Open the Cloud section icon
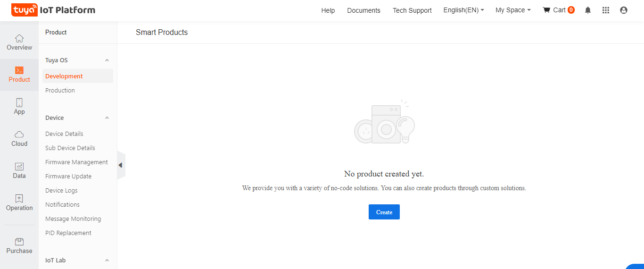Viewport: 644px width, 269px height. pos(19,135)
